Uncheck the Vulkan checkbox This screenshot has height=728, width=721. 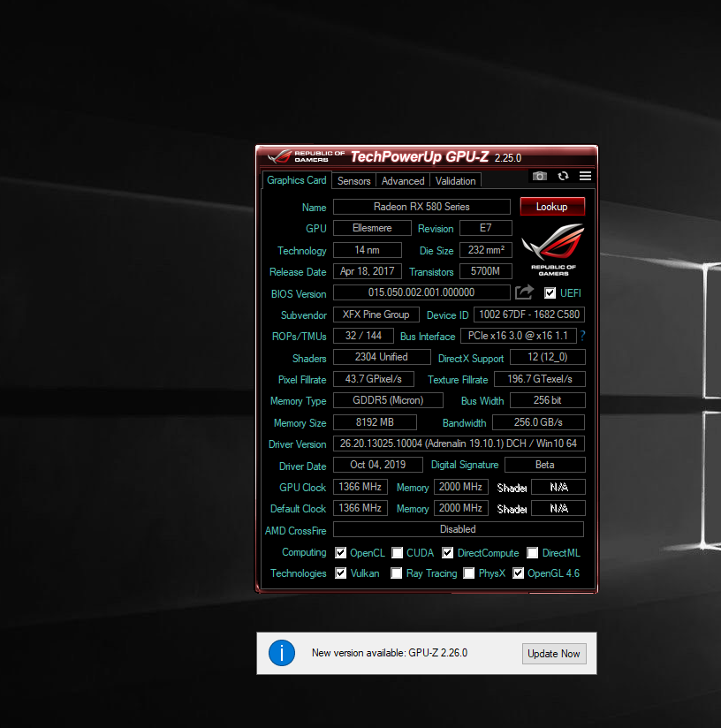click(x=341, y=573)
